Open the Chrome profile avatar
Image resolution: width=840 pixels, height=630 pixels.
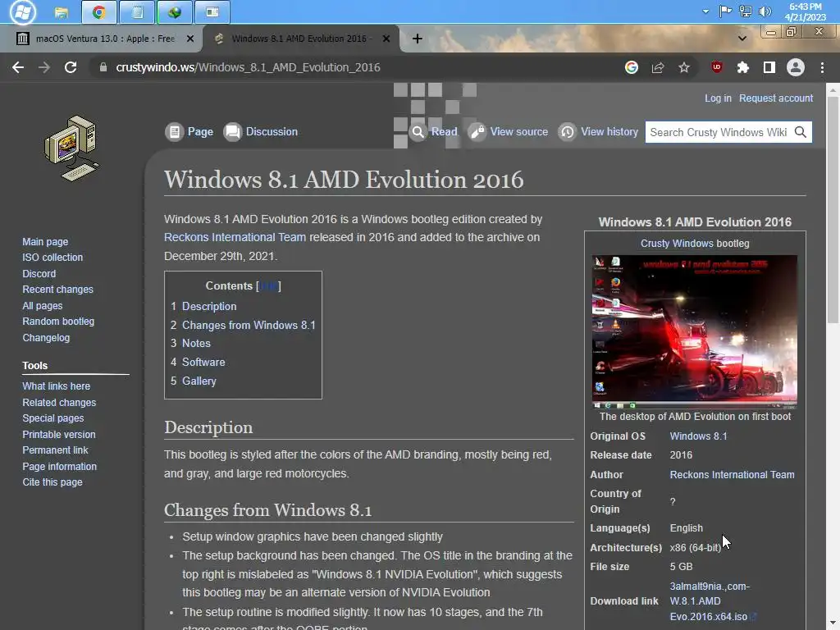(x=796, y=67)
